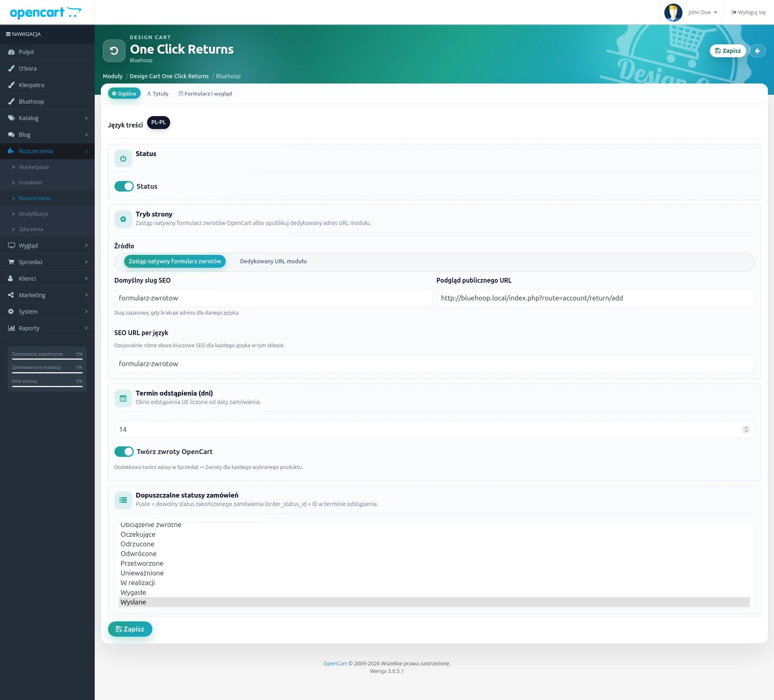Viewport: 774px width, 700px height.
Task: Expand the Klienci menu chevron
Action: (x=86, y=279)
